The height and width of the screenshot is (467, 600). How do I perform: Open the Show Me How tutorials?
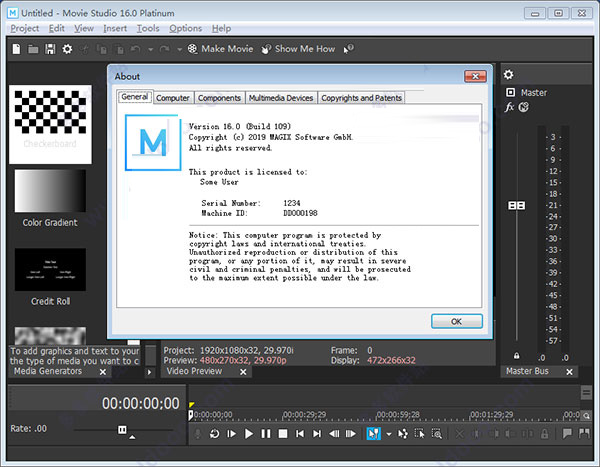pyautogui.click(x=298, y=49)
